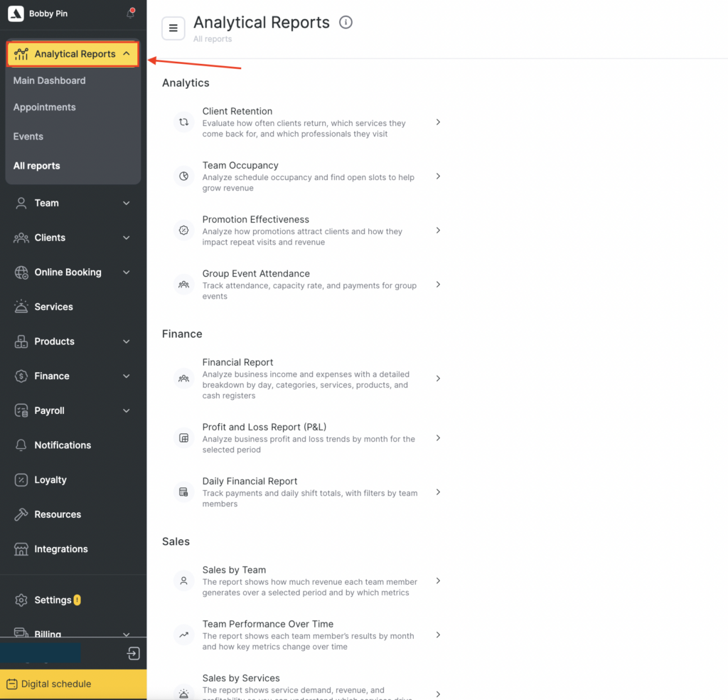Open the Client Retention report
728x700 pixels.
(x=237, y=111)
